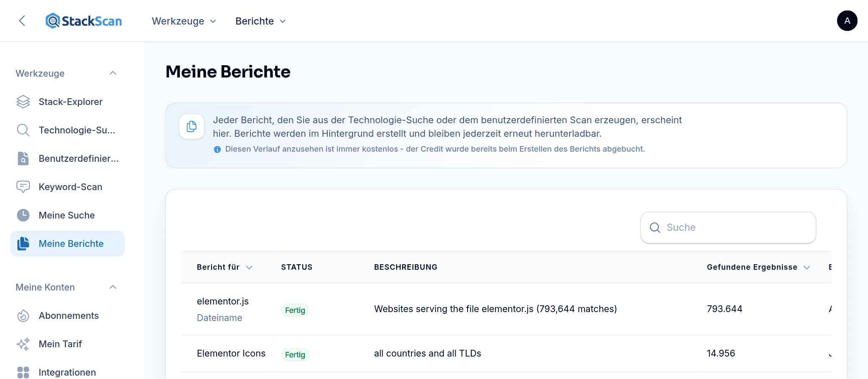This screenshot has width=868, height=379.
Task: Click the blue info circle icon
Action: click(x=217, y=149)
